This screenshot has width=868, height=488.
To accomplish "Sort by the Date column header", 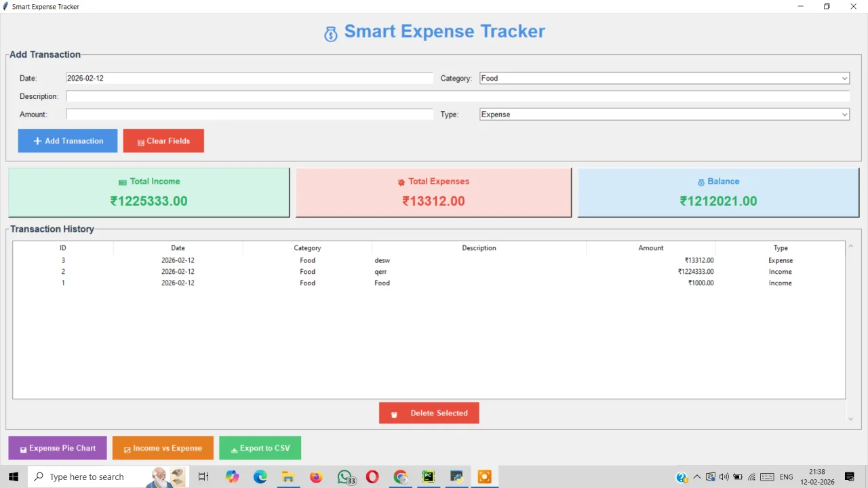I will click(178, 248).
